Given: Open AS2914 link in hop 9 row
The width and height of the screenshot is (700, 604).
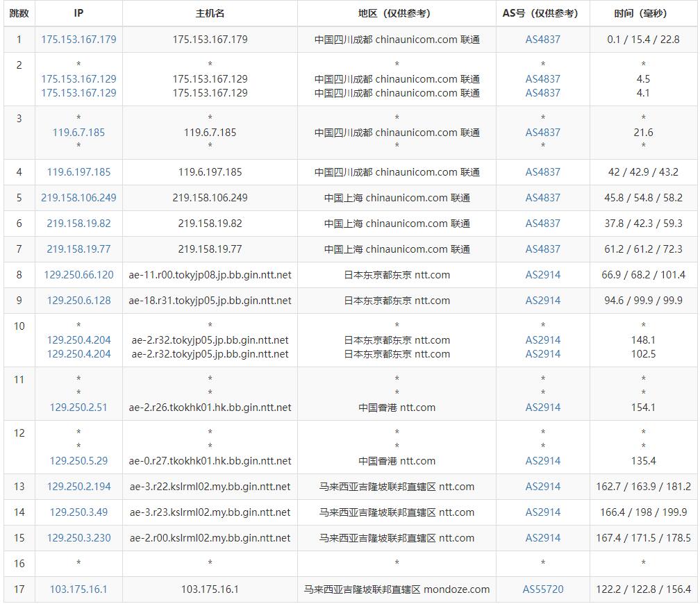Looking at the screenshot, I should (x=543, y=301).
